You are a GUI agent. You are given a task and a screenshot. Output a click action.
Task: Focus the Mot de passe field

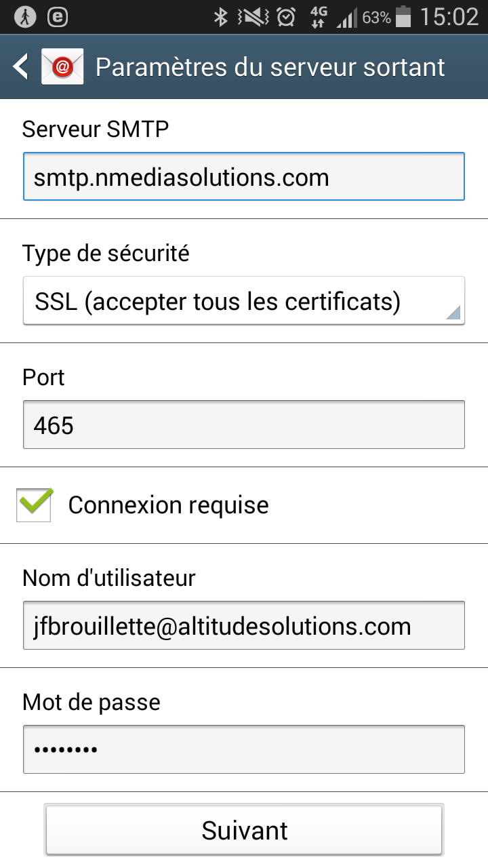pyautogui.click(x=244, y=749)
